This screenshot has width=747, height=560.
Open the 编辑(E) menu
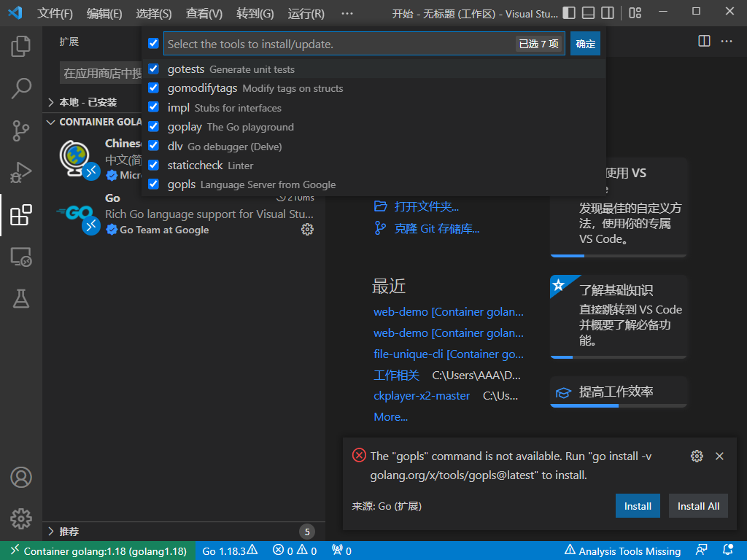(x=104, y=13)
